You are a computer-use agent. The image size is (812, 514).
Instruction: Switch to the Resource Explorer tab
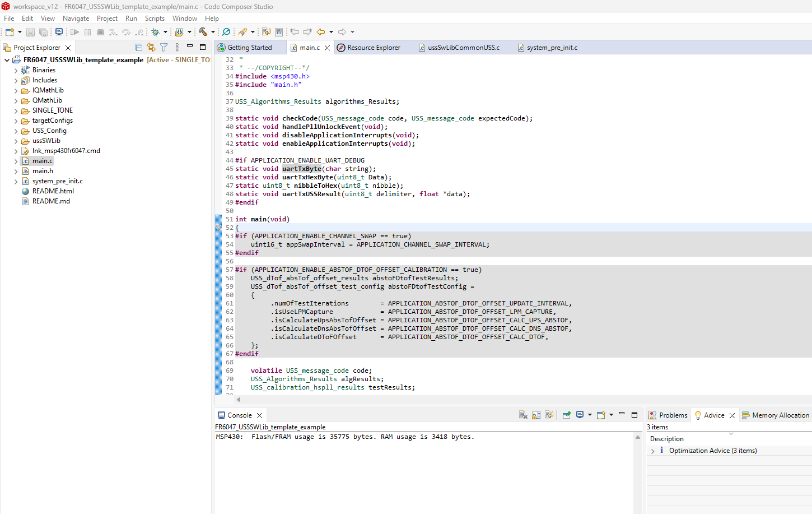click(368, 48)
